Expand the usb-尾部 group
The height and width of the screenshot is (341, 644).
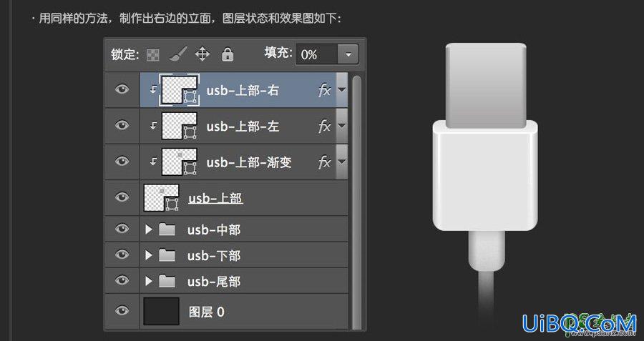(149, 281)
